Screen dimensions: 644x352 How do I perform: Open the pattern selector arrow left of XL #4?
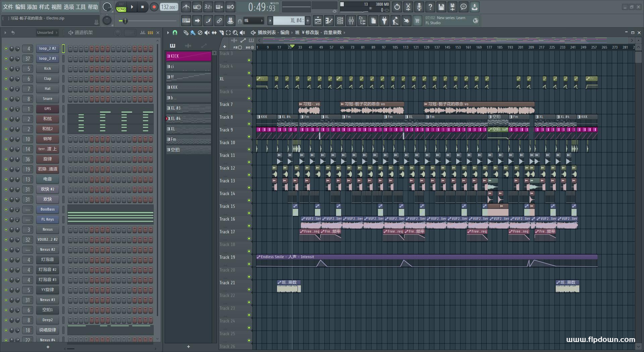(x=270, y=21)
